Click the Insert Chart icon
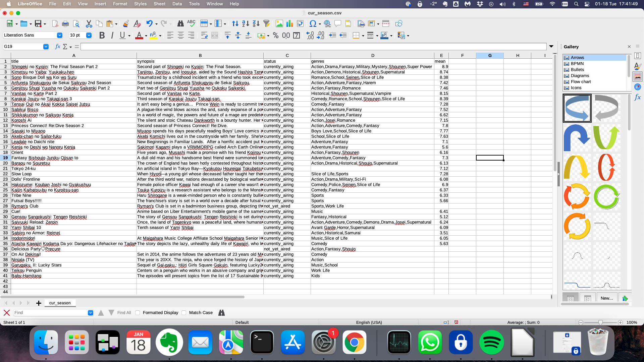The height and width of the screenshot is (362, 644). click(289, 24)
